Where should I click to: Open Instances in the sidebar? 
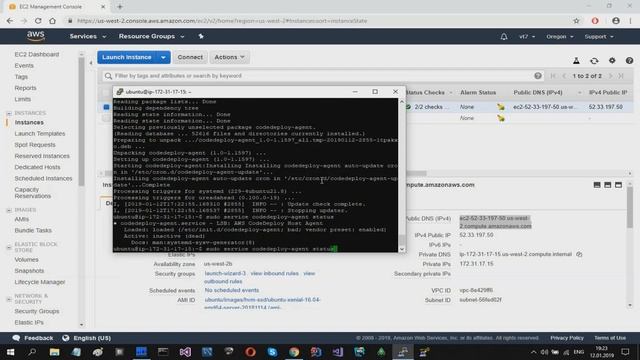[x=29, y=122]
